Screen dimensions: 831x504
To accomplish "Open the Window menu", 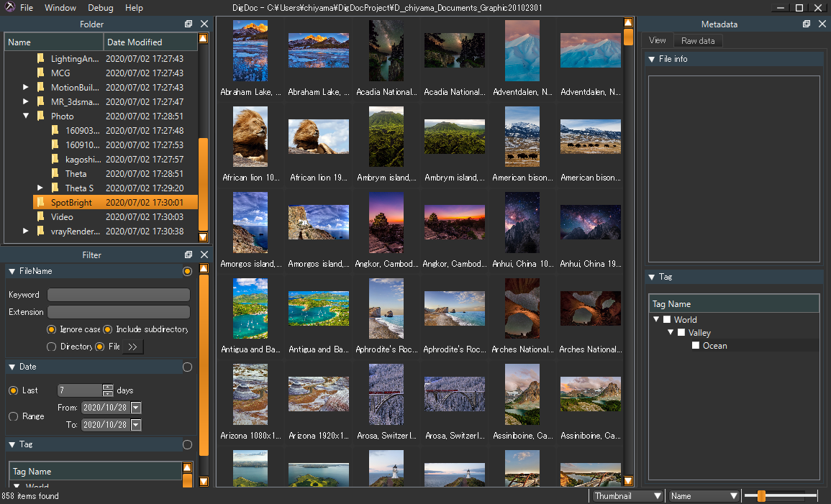I will click(60, 7).
